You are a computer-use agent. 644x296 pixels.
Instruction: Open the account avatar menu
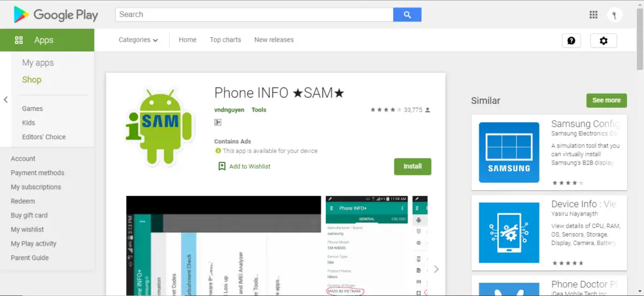[614, 15]
